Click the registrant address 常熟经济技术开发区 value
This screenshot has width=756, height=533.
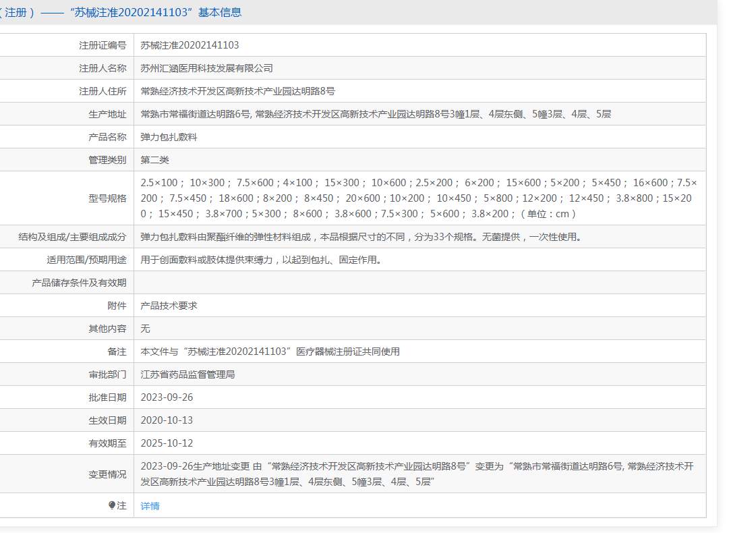[237, 91]
